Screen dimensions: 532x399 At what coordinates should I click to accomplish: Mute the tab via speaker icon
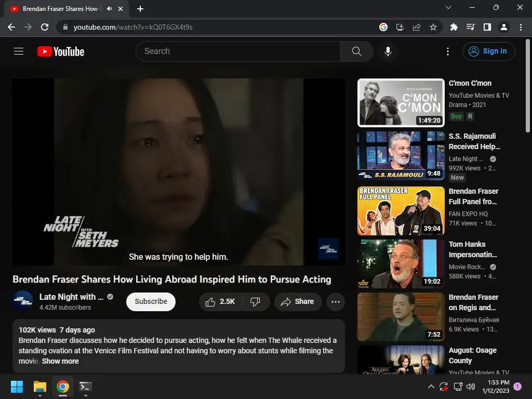[109, 9]
